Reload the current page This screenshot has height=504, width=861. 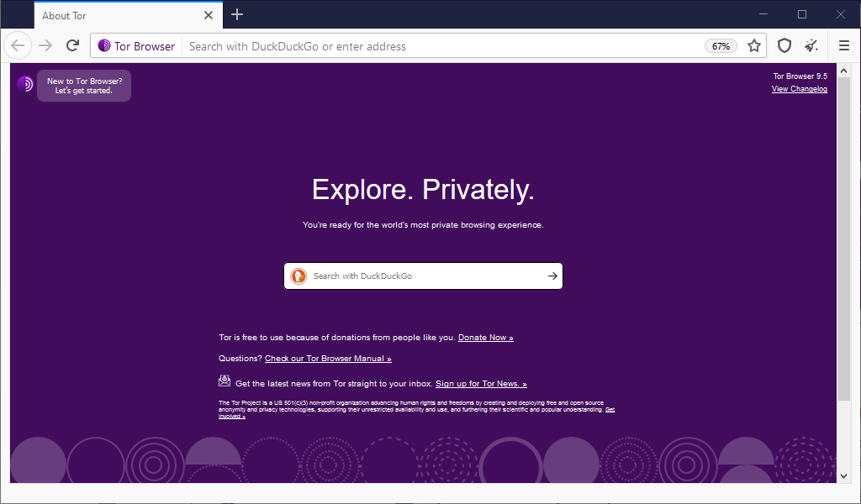coord(72,45)
